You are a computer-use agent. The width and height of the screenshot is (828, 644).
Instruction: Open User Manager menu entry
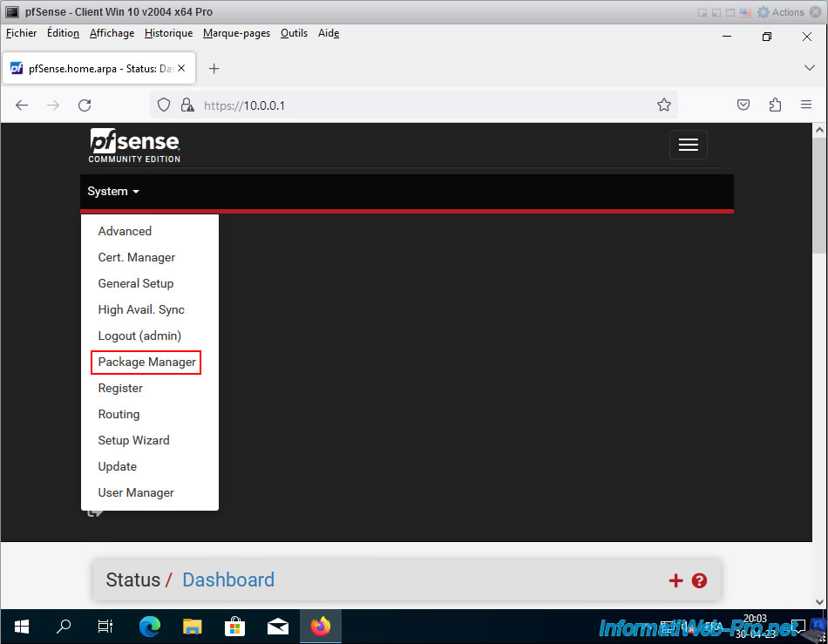tap(136, 492)
